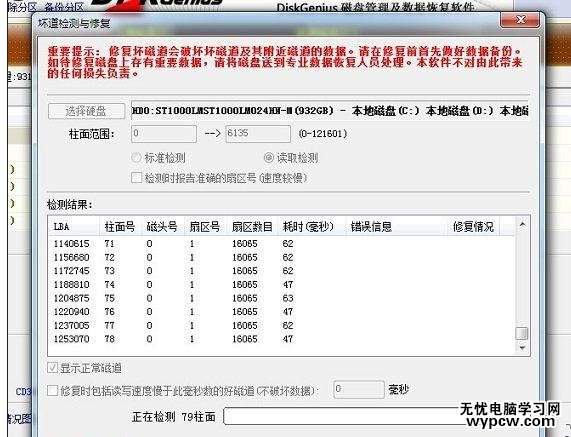
Task: Click the 错误信息 column header
Action: [396, 227]
